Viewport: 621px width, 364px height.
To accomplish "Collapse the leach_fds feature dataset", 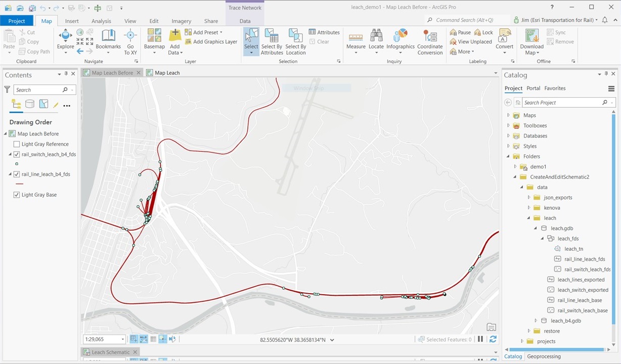I will (542, 238).
